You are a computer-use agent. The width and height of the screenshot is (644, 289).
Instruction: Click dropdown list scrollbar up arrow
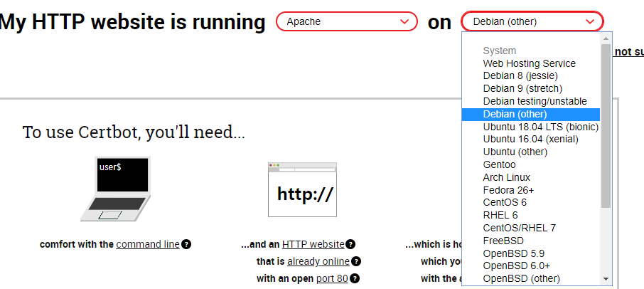tap(606, 38)
